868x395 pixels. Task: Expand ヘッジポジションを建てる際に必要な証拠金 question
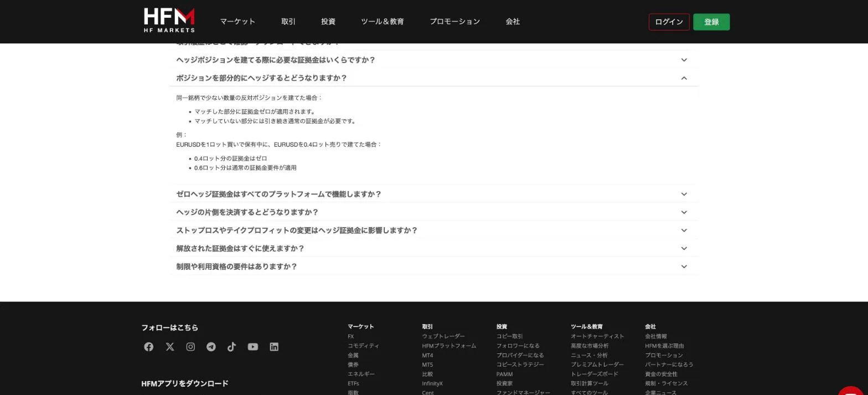coord(433,60)
